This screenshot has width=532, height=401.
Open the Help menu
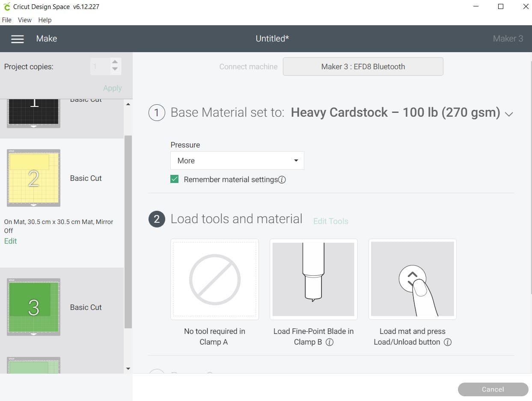tap(45, 20)
